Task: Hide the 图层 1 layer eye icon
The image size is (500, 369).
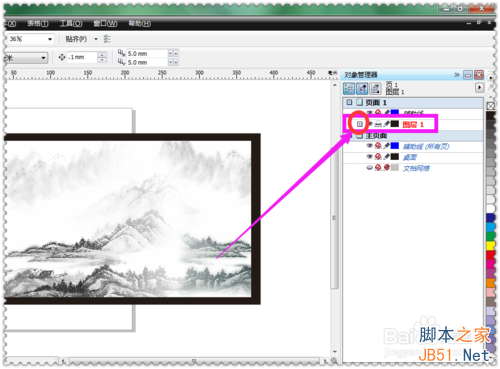Action: tap(370, 124)
